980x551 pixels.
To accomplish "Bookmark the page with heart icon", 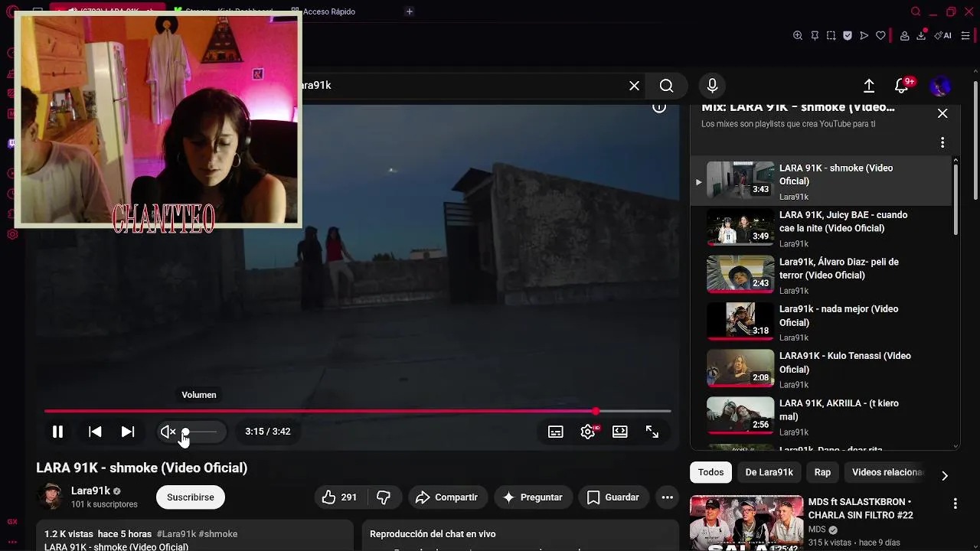I will tap(881, 36).
